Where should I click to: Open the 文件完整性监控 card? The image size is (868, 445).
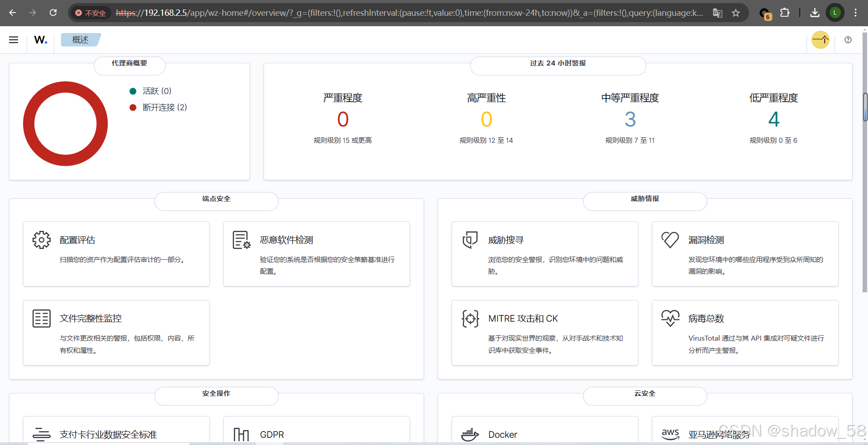(x=116, y=333)
